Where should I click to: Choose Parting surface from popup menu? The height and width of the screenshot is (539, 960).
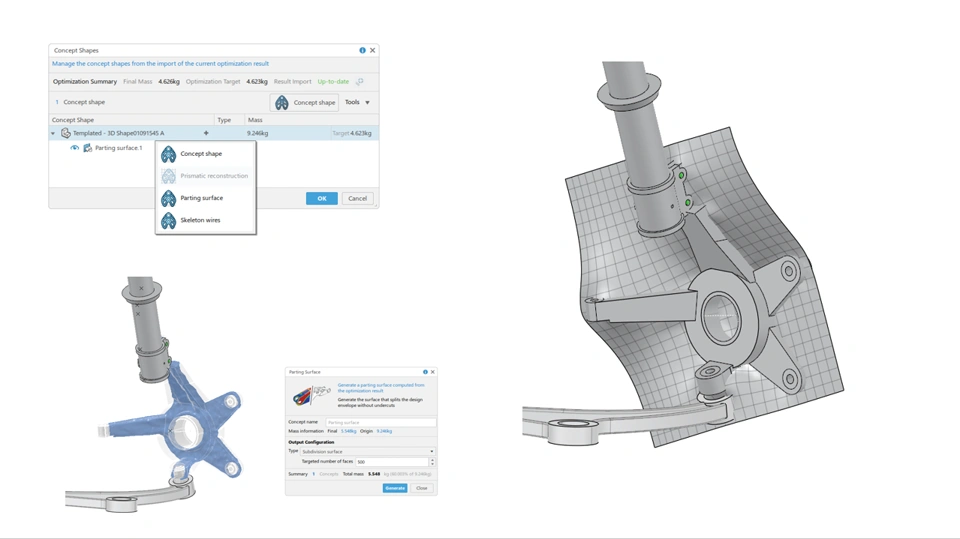(206, 198)
